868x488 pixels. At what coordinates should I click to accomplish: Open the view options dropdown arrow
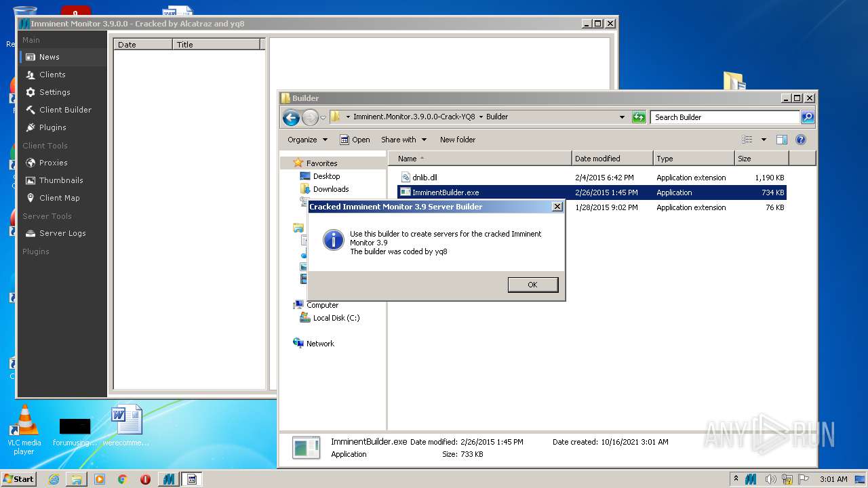click(764, 140)
